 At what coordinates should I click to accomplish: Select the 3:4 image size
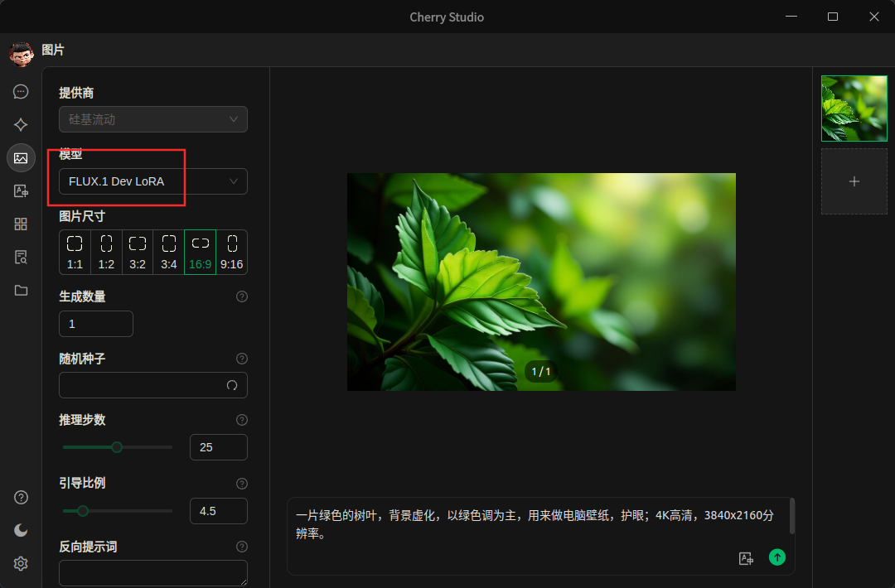click(169, 252)
